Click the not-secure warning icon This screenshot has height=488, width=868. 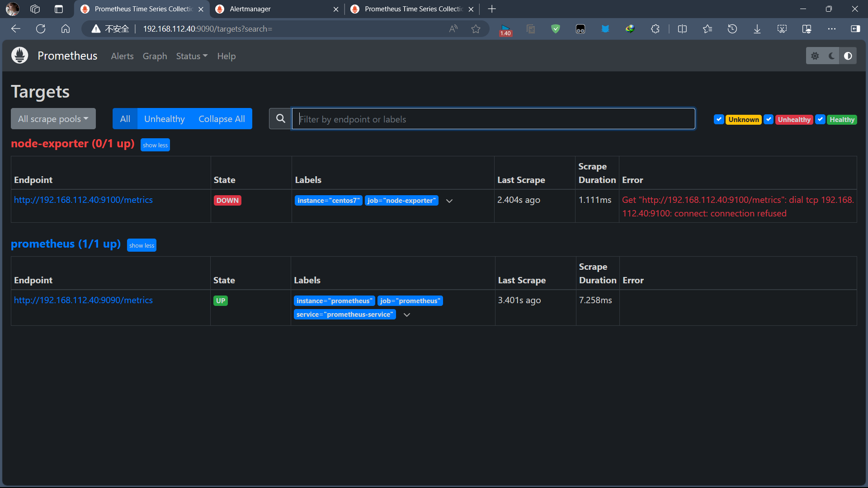pyautogui.click(x=96, y=29)
